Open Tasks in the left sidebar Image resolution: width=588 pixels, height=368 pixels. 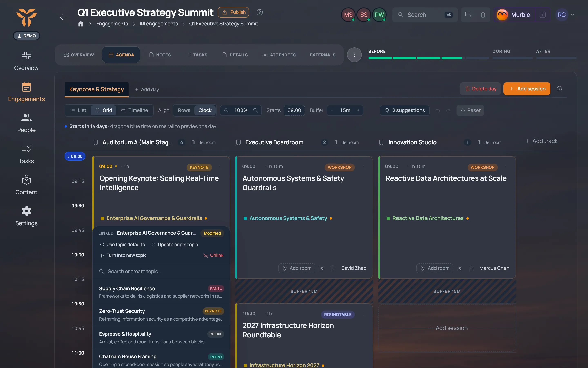point(26,154)
